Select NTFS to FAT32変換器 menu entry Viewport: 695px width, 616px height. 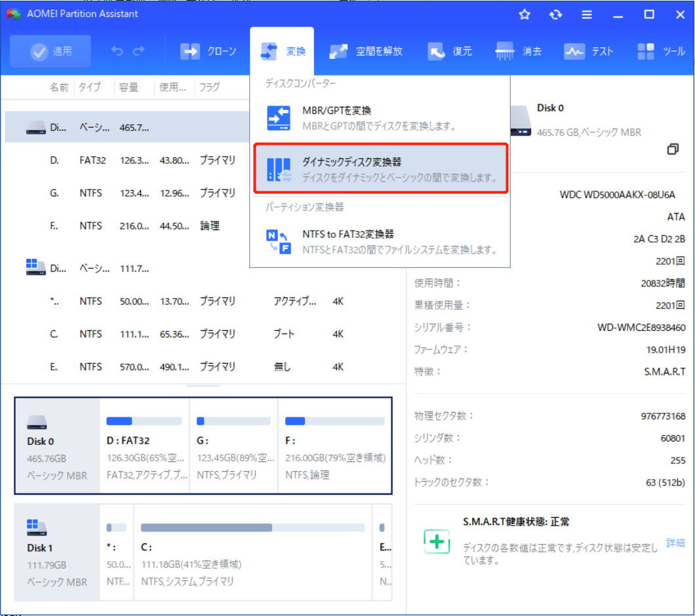pyautogui.click(x=380, y=242)
